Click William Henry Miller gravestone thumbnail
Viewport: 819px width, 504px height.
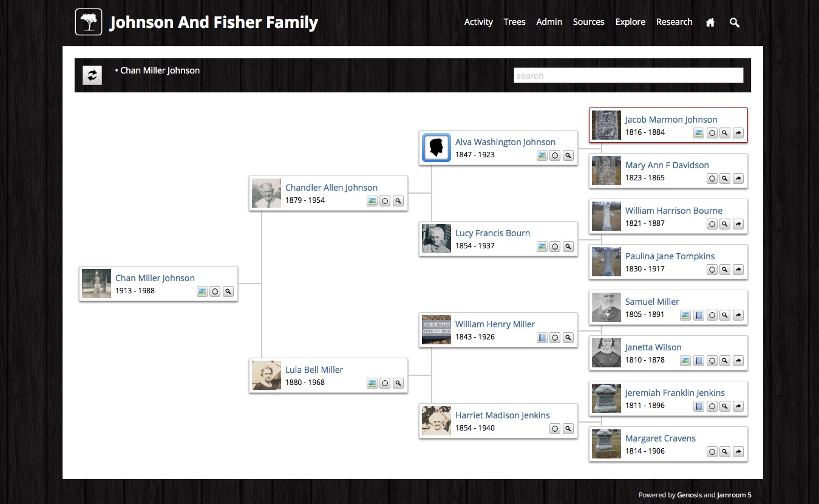(437, 330)
